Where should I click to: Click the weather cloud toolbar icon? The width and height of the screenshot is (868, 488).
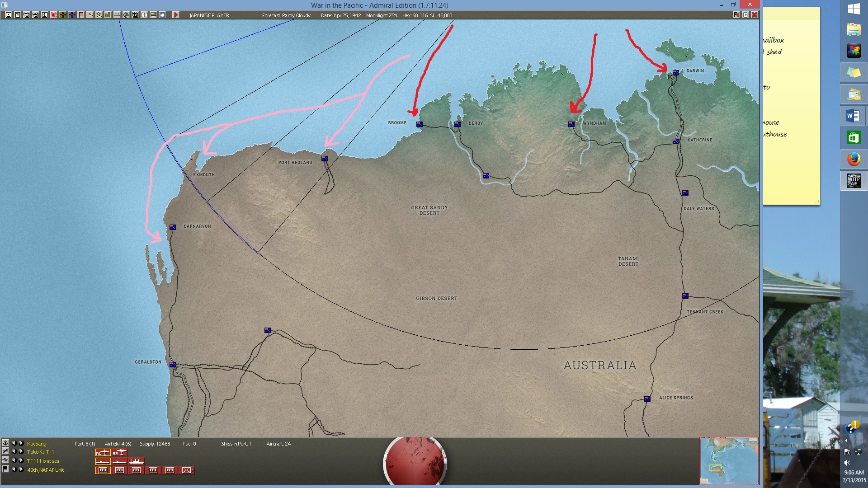(162, 15)
